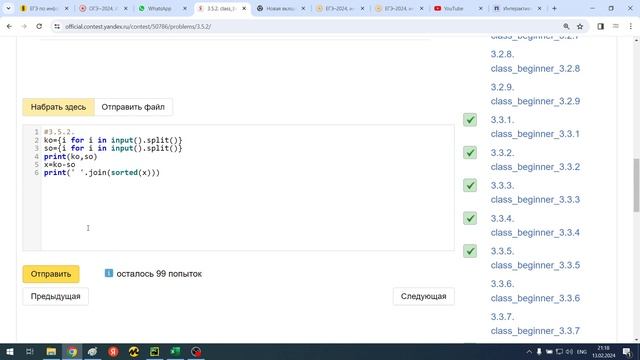Open File Explorer from the taskbar
Screen dimensions: 640x360
51,351
